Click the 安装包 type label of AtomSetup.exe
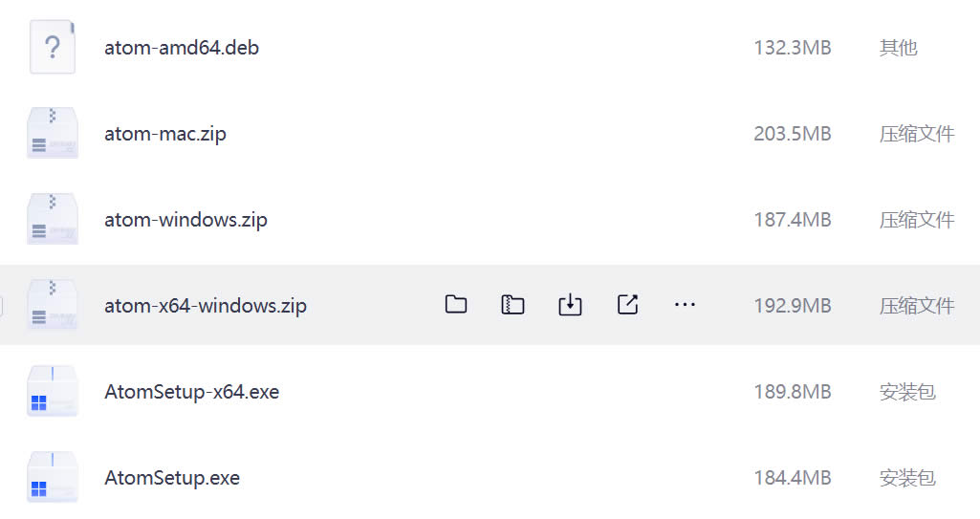This screenshot has height=519, width=980. (x=906, y=478)
